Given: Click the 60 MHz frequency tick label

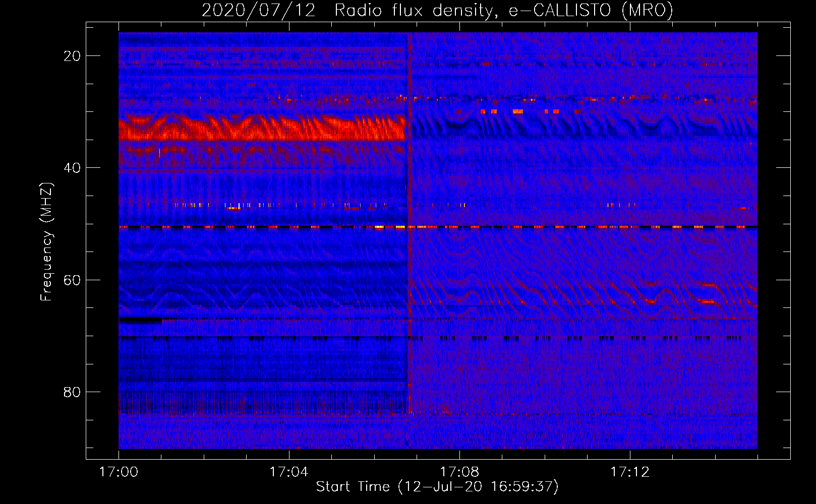Looking at the screenshot, I should (x=72, y=280).
